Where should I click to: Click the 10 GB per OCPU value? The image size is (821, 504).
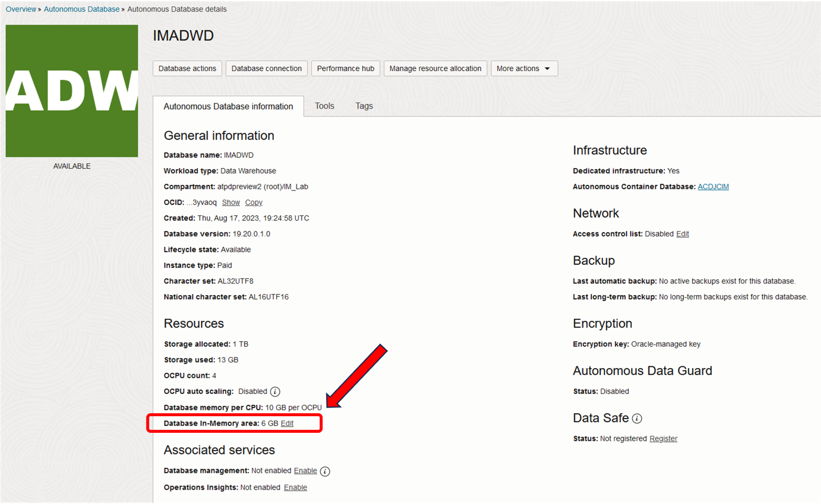click(x=293, y=408)
